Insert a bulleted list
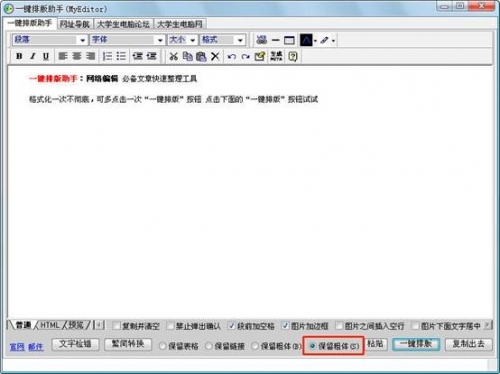500x374 pixels. click(121, 56)
